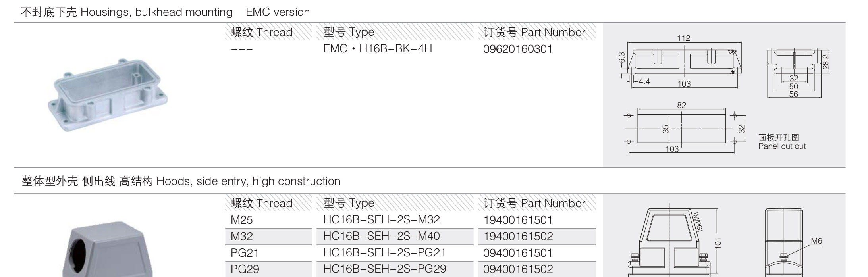This screenshot has height=277, width=868.
Task: Click type HC16B-SEH-2S-PG29
Action: pos(384,269)
